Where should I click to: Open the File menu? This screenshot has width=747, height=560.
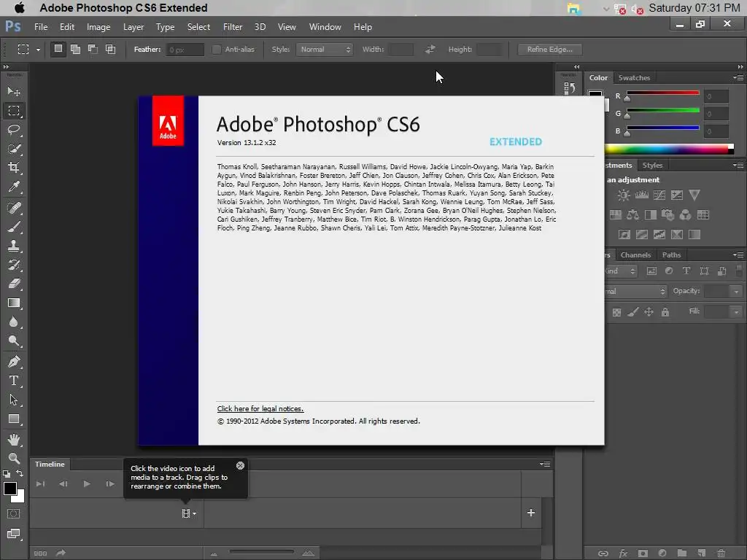(41, 27)
